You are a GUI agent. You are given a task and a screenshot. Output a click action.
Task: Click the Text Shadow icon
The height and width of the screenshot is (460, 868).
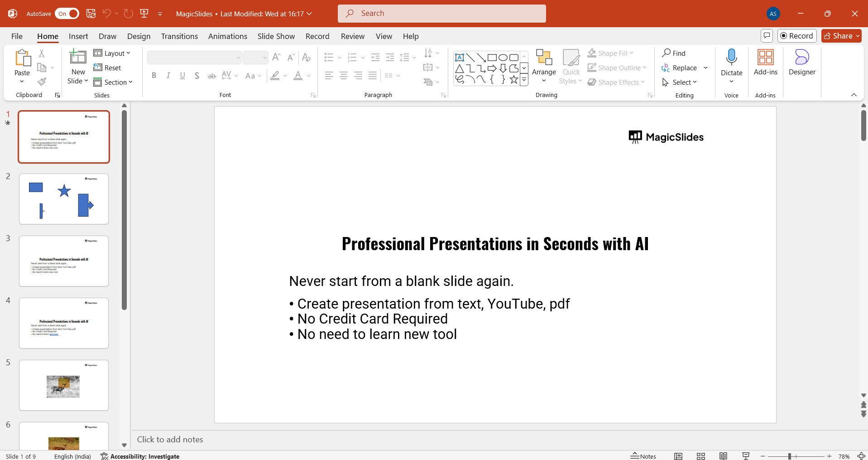click(197, 76)
